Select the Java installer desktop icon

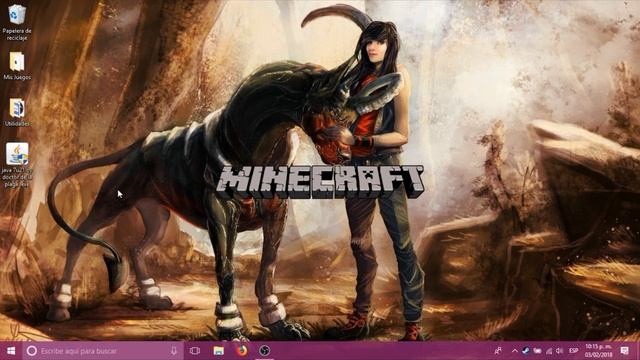pos(17,165)
